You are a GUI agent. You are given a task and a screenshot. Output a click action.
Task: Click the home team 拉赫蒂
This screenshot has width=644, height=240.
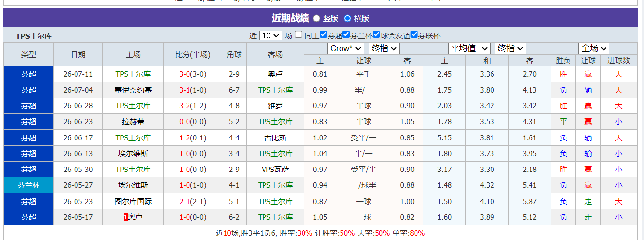(x=133, y=122)
